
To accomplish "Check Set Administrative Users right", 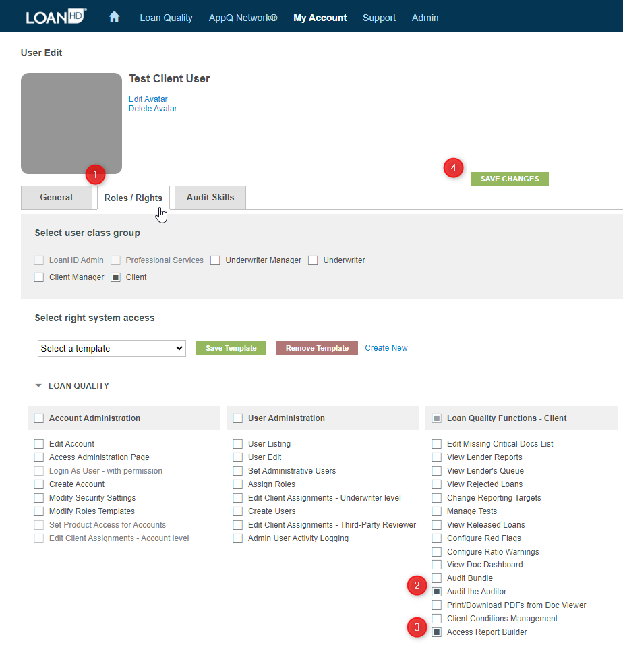I will [x=237, y=471].
